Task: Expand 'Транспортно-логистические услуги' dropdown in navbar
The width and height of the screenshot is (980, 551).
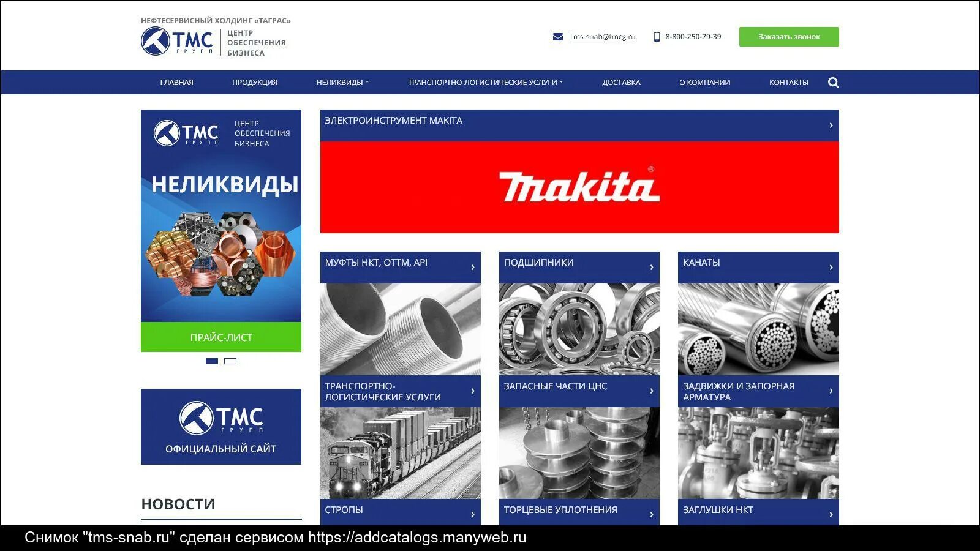Action: pyautogui.click(x=485, y=83)
